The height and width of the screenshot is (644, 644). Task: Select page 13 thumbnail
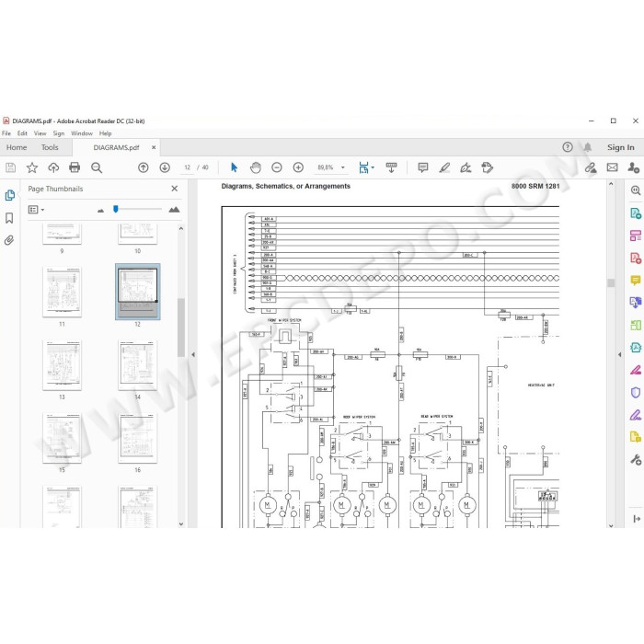tap(62, 365)
